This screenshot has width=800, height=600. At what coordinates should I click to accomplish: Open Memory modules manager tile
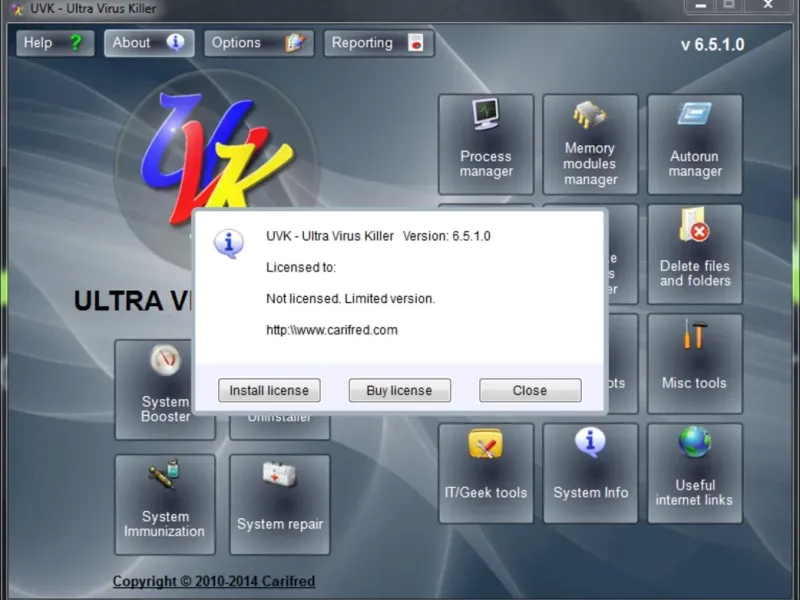tap(590, 144)
